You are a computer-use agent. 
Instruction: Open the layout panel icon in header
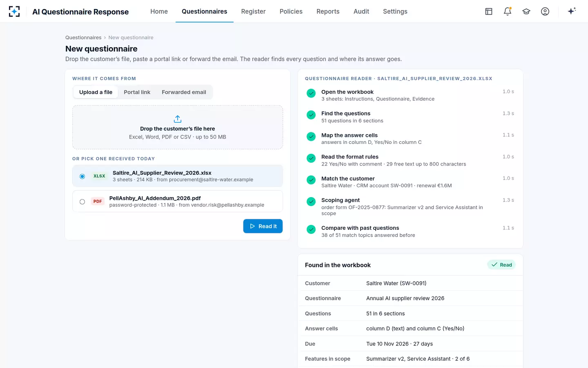489,11
